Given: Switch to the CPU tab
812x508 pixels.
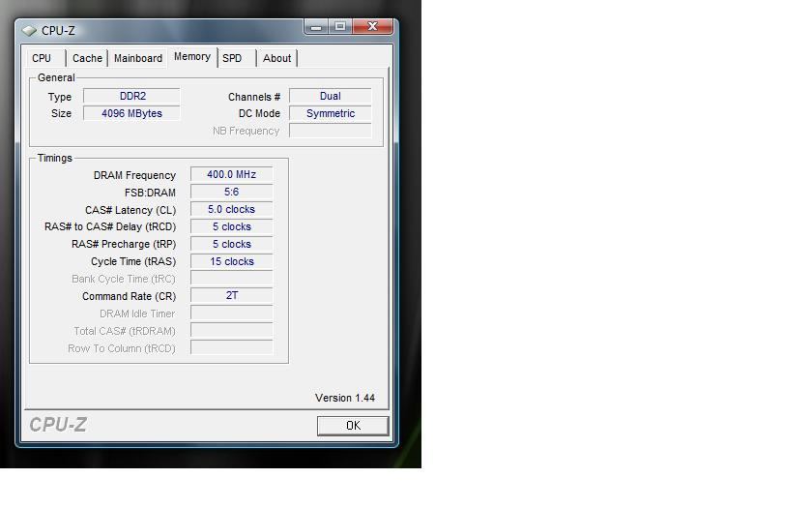Looking at the screenshot, I should coord(42,58).
